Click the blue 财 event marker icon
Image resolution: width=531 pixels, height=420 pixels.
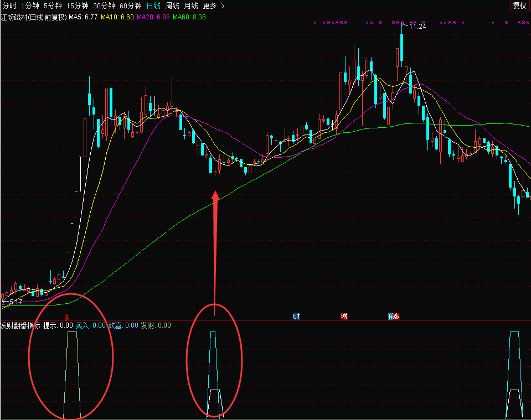click(296, 317)
